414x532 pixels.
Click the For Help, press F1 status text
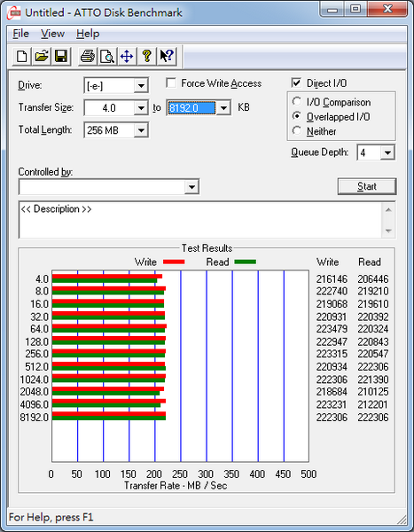tap(51, 517)
